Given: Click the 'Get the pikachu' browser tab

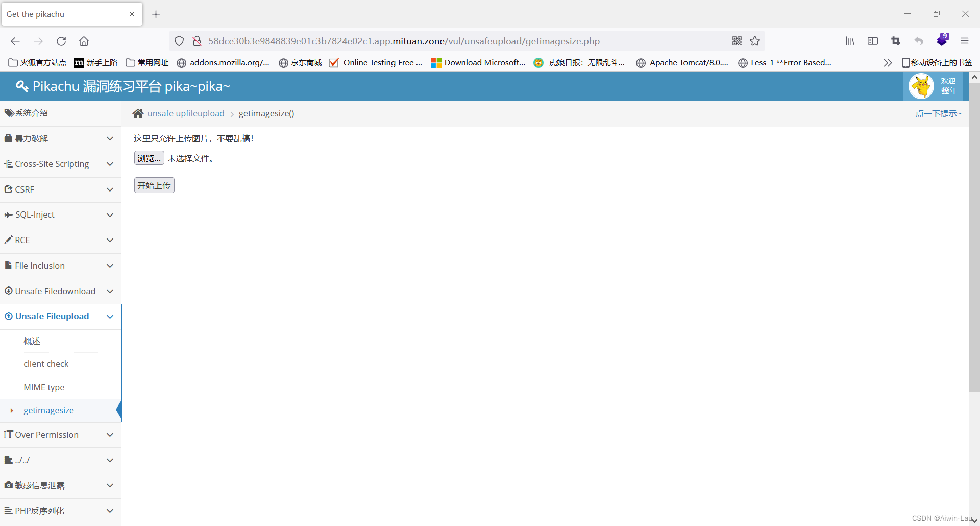Looking at the screenshot, I should (x=71, y=14).
